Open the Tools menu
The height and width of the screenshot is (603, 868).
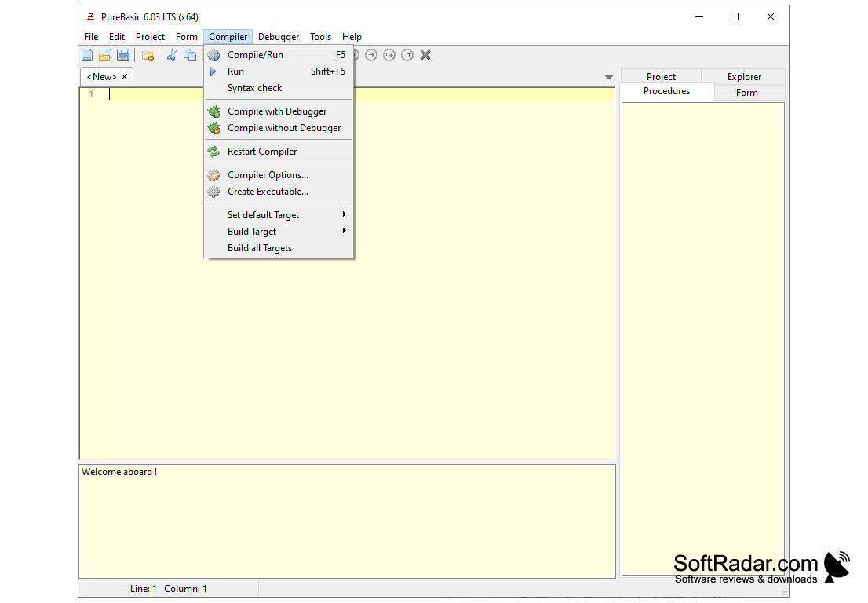320,37
